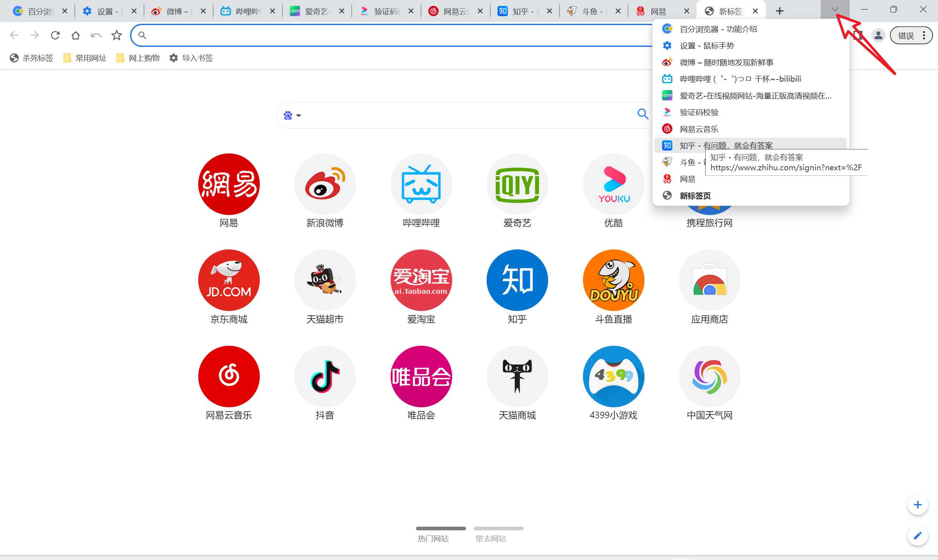Switch to 热门网站 page section
Image resolution: width=938 pixels, height=560 pixels.
click(440, 534)
